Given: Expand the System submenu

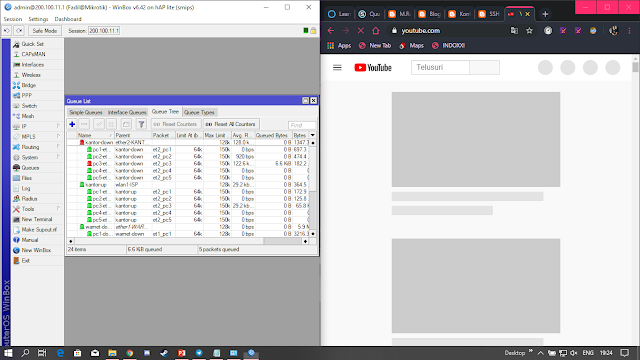Looking at the screenshot, I should [x=58, y=157].
